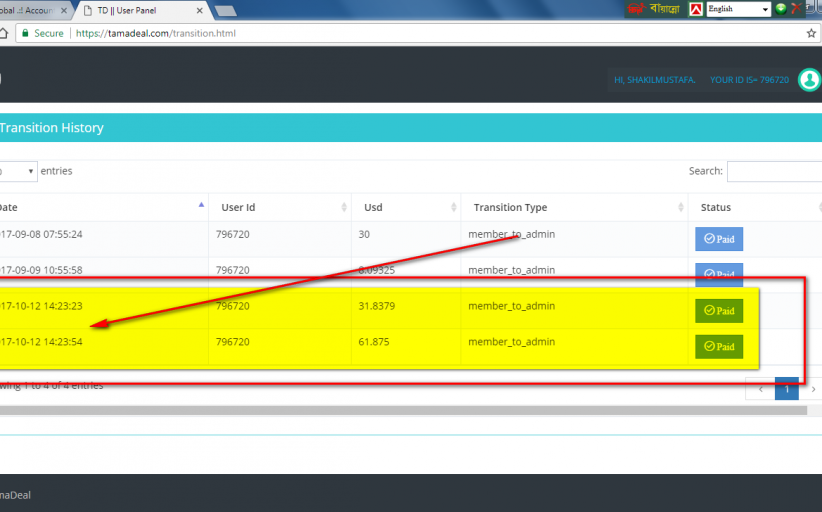This screenshot has height=512, width=822.
Task: Click the Paid button for the 61.875 row
Action: point(719,346)
